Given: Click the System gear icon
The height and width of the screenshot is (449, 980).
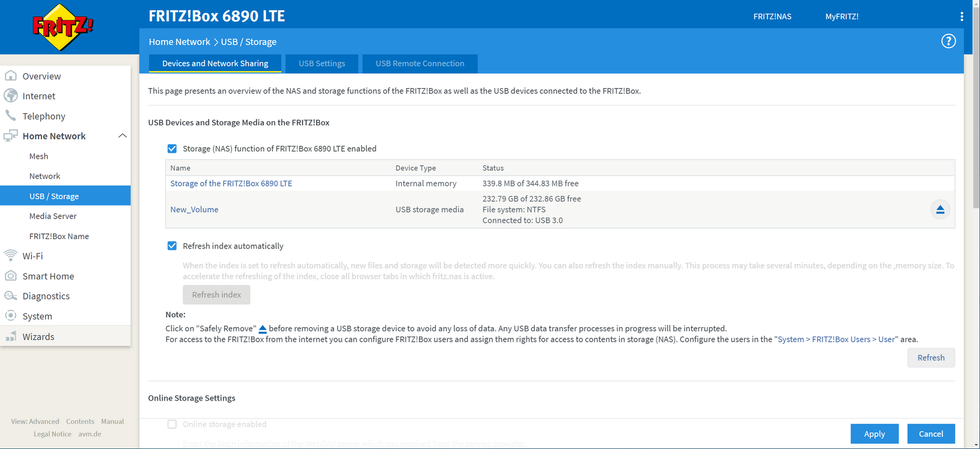Looking at the screenshot, I should (10, 315).
